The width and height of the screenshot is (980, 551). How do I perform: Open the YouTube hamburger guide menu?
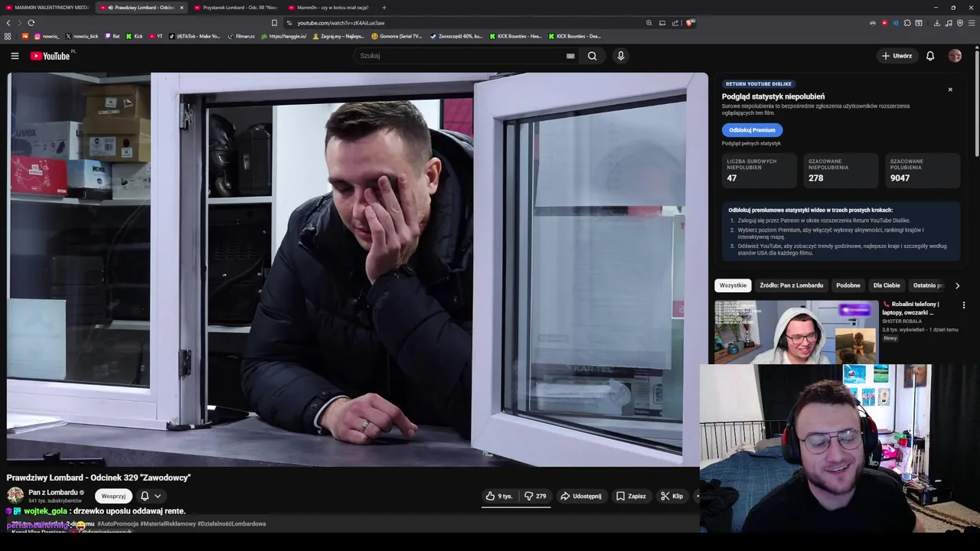15,56
